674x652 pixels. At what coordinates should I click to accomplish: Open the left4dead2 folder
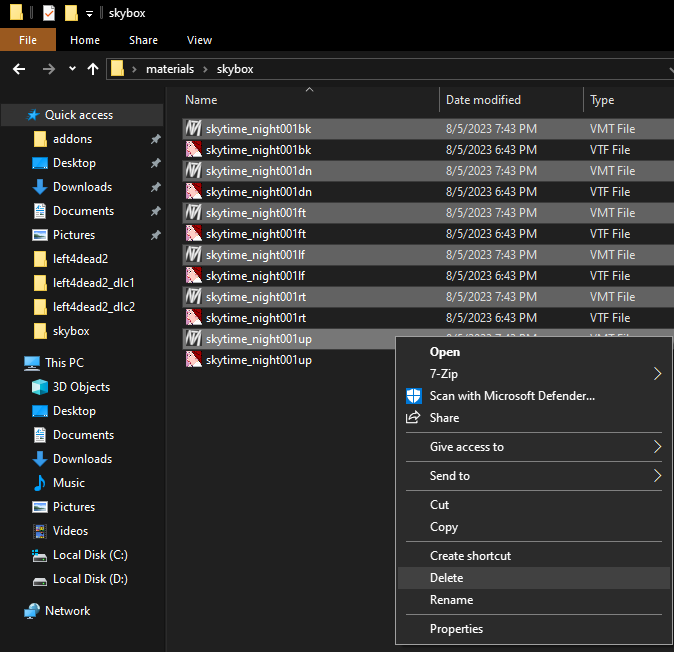tap(80, 259)
